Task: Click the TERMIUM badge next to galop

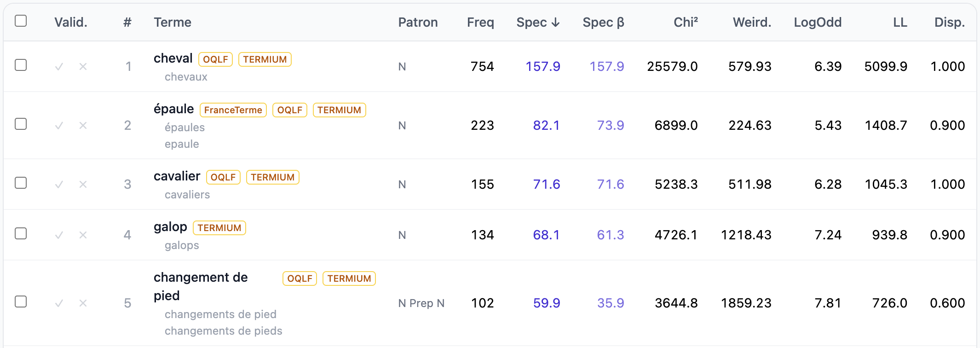Action: [x=219, y=228]
